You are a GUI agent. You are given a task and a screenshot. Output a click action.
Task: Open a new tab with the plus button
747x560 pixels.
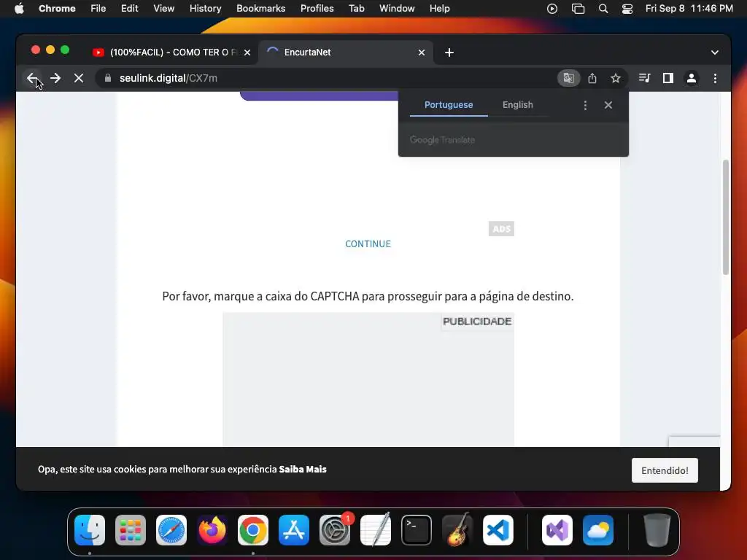pyautogui.click(x=449, y=52)
